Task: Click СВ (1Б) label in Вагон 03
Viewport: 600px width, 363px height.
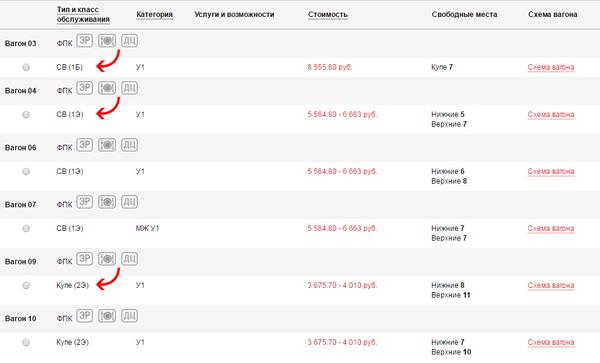Action: pyautogui.click(x=70, y=67)
